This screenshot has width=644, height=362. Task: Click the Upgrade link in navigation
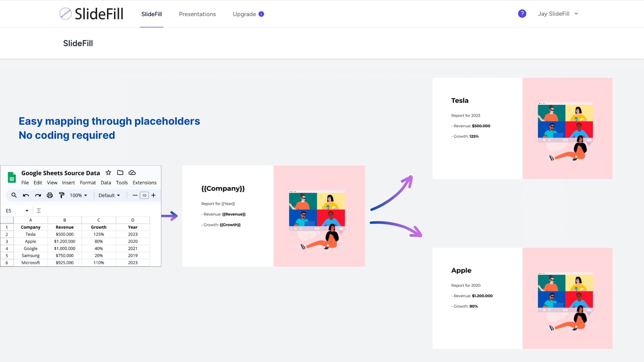244,14
